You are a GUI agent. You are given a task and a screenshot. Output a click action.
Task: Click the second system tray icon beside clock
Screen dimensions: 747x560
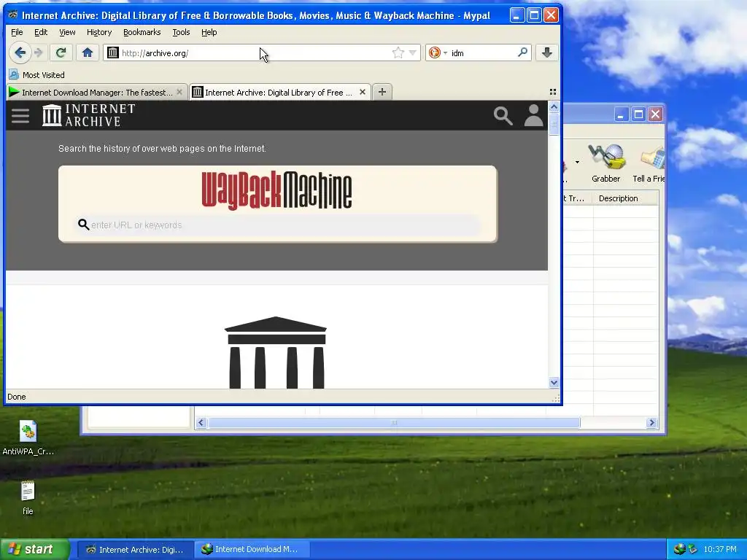[x=693, y=549]
